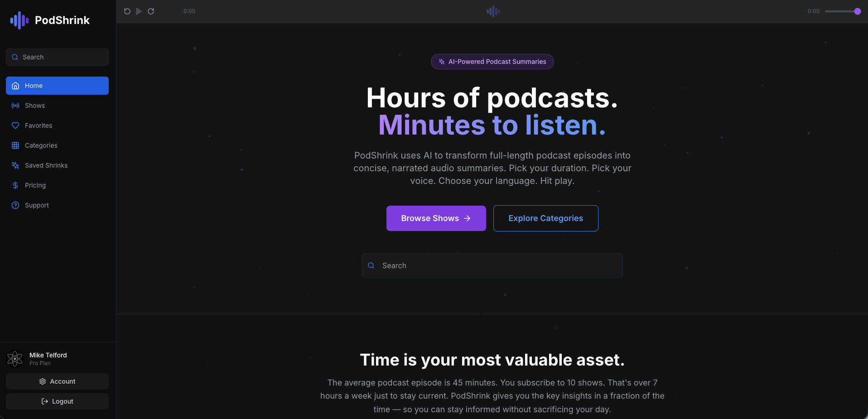The height and width of the screenshot is (419, 868).
Task: Open Saved Shrinks via the sparkle icon
Action: 15,165
